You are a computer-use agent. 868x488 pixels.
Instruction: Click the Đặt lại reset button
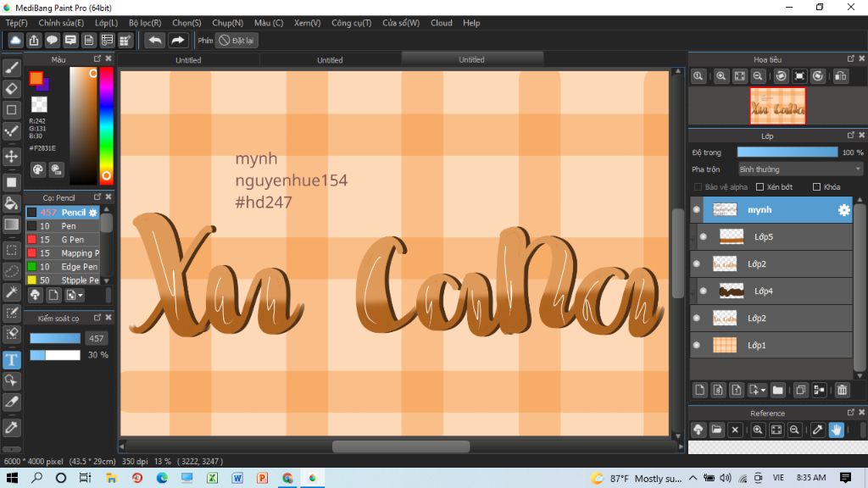[x=236, y=41]
